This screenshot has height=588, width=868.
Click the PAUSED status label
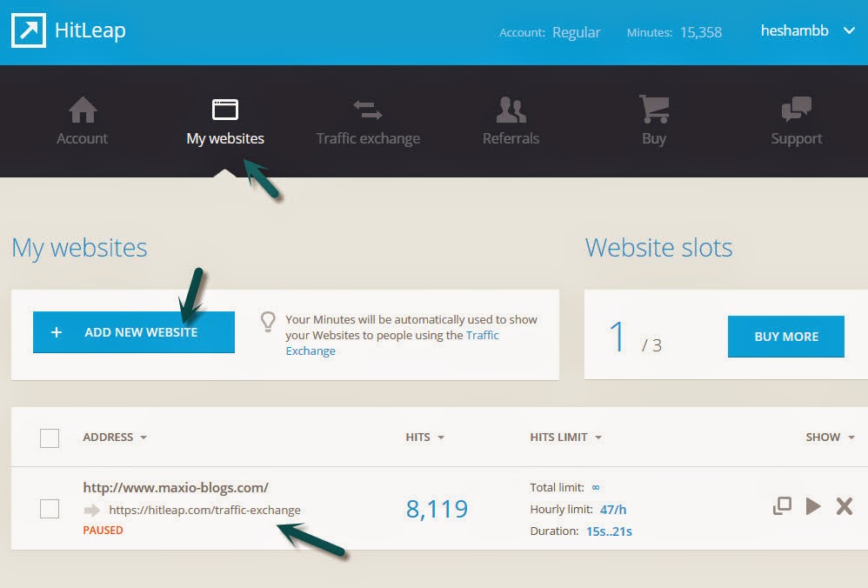(103, 531)
